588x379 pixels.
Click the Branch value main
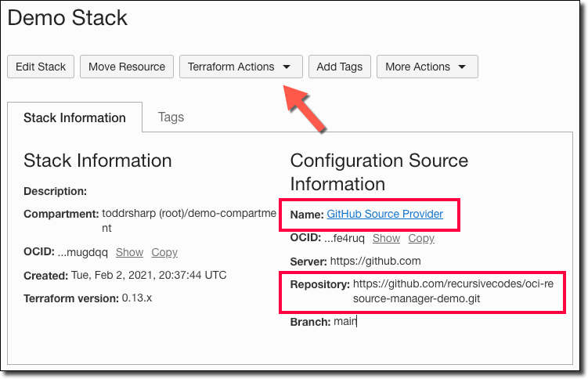click(x=345, y=322)
